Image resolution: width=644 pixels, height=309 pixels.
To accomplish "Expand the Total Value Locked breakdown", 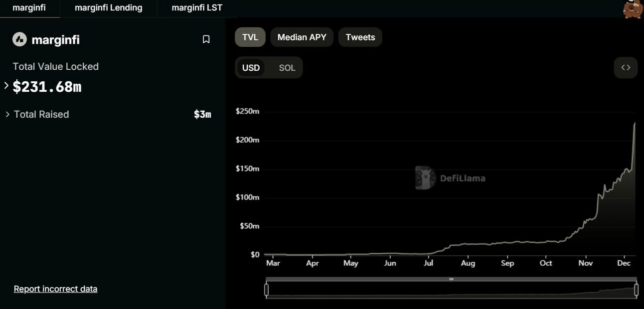I will [x=6, y=86].
